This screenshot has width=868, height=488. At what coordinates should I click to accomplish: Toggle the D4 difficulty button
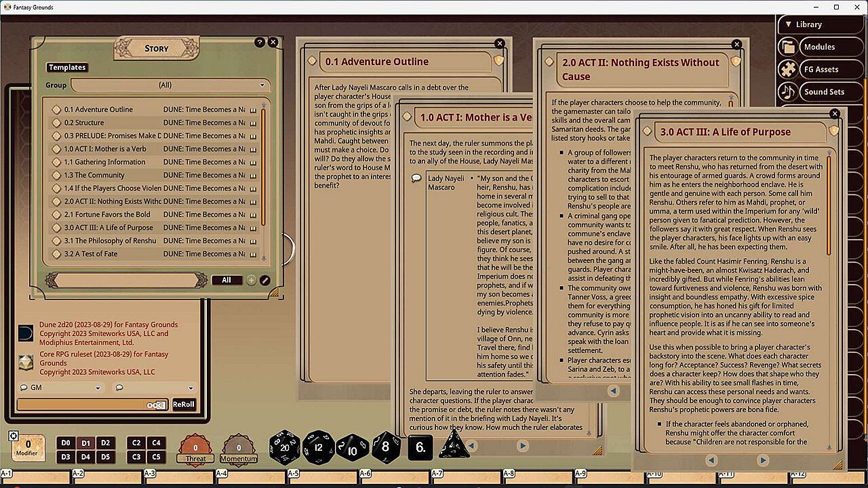[85, 457]
